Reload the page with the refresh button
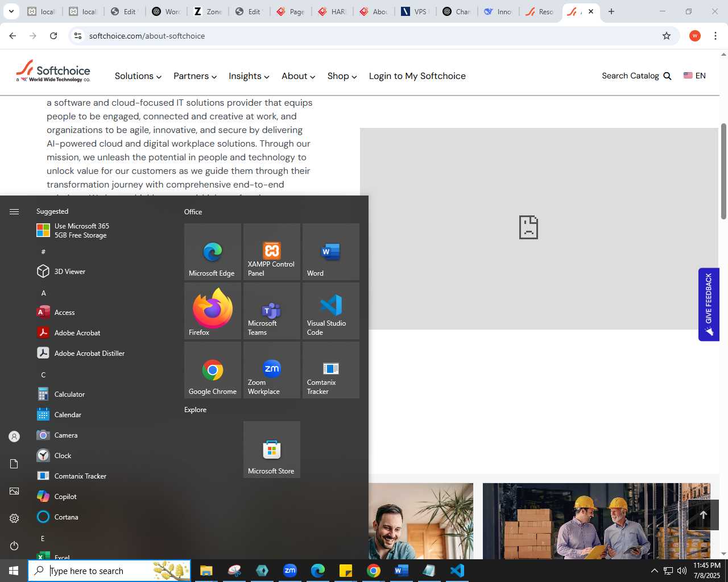This screenshot has width=728, height=582. coord(53,36)
